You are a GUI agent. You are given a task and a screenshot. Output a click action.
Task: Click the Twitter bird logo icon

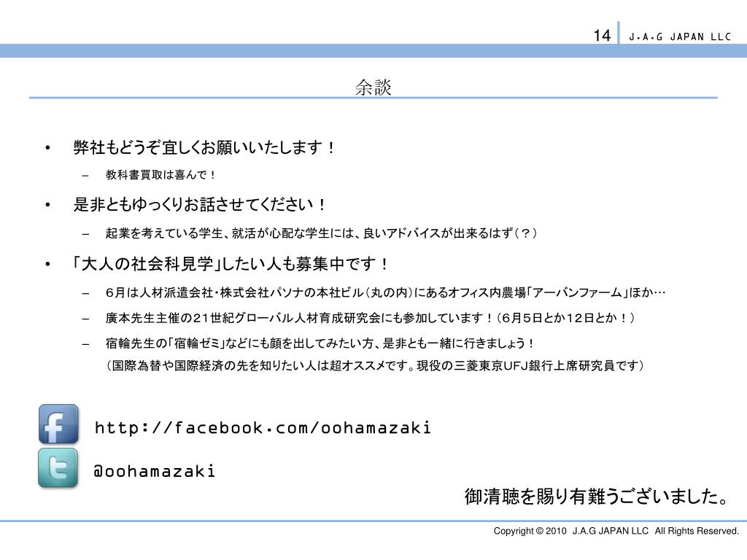pos(58,468)
